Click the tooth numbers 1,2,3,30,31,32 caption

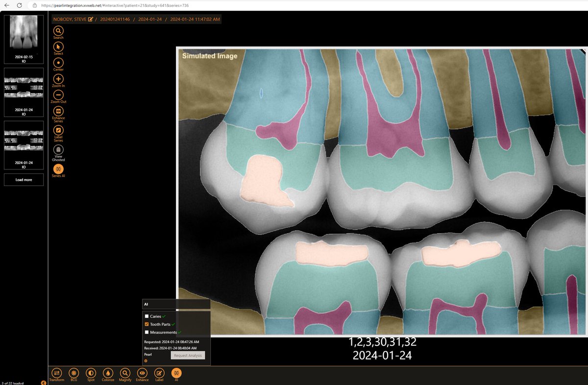[x=382, y=342]
